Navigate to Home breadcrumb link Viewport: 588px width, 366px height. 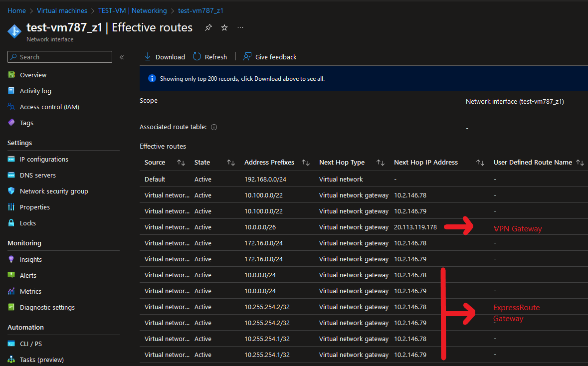(16, 10)
